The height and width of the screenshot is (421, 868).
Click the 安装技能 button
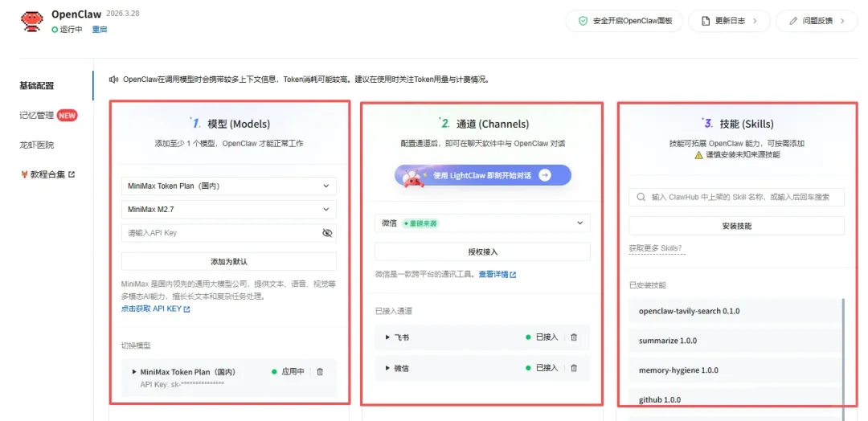pos(736,226)
